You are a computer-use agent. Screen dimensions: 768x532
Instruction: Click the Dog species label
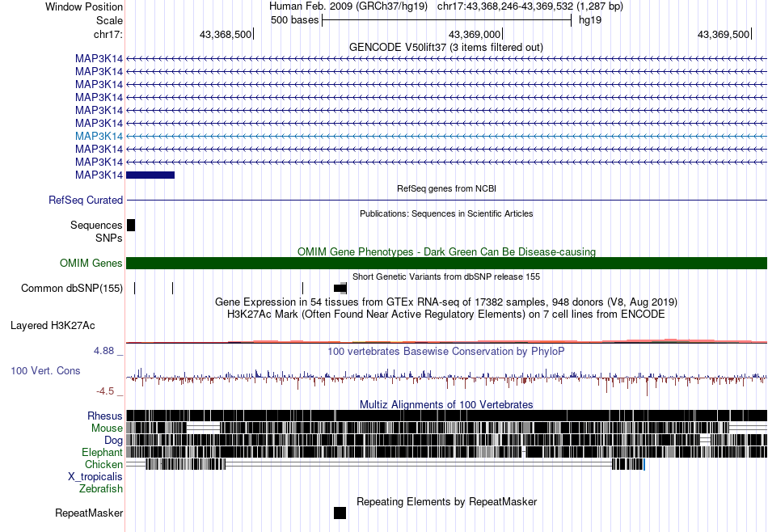pyautogui.click(x=113, y=440)
